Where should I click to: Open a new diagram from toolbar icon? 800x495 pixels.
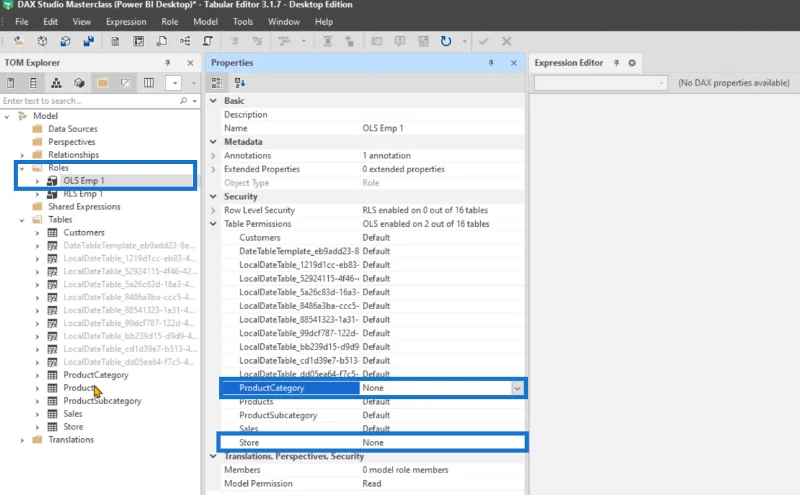185,41
